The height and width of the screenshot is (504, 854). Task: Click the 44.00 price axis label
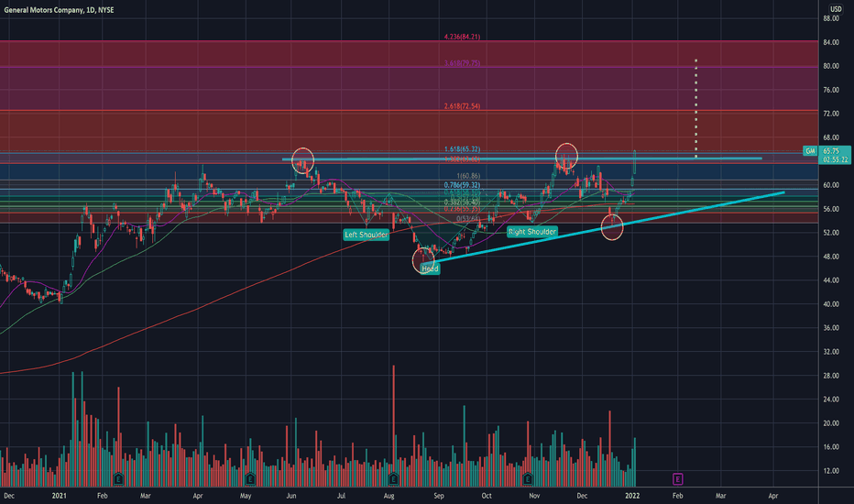[x=830, y=280]
